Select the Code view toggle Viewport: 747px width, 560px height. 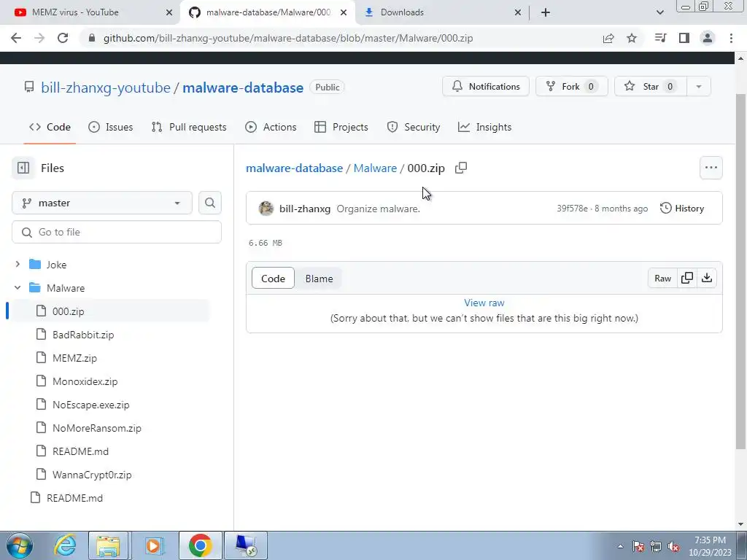(x=273, y=279)
